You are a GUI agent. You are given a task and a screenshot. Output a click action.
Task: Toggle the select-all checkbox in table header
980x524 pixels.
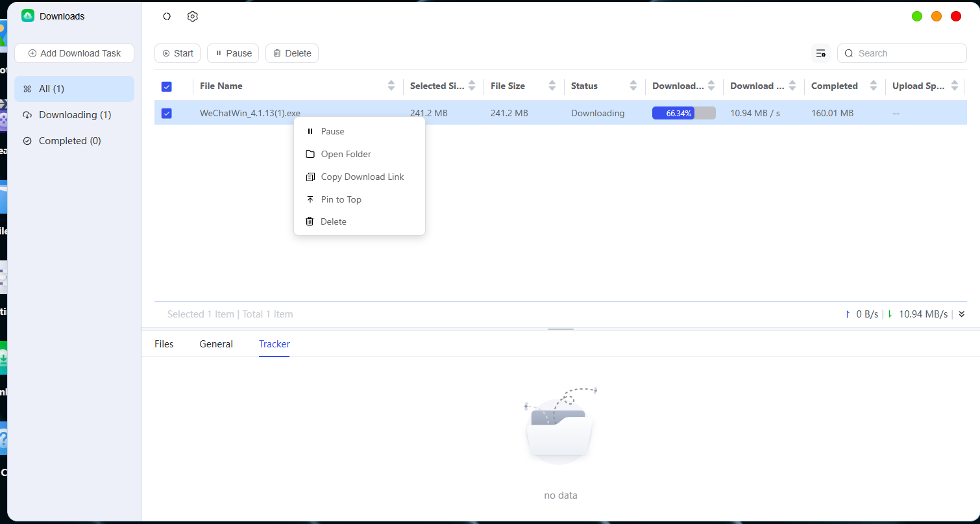click(x=166, y=86)
